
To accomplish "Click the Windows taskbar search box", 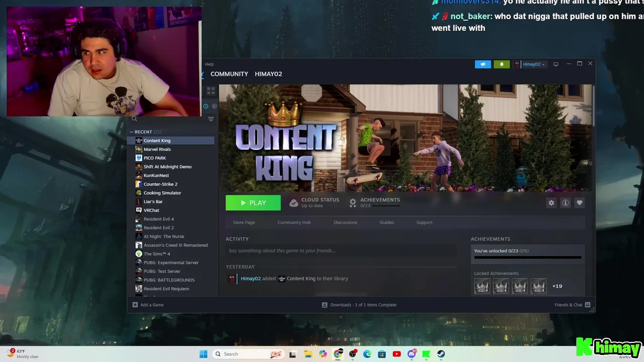I will click(x=249, y=354).
